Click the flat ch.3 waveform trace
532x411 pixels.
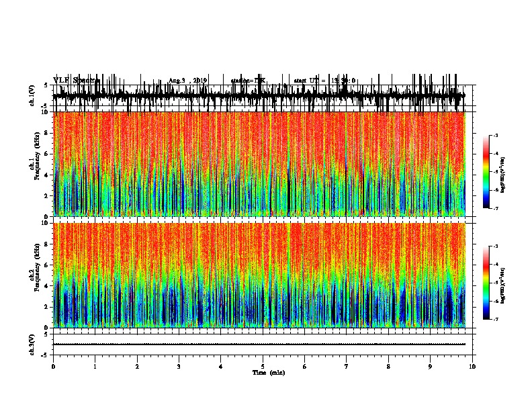pos(259,345)
